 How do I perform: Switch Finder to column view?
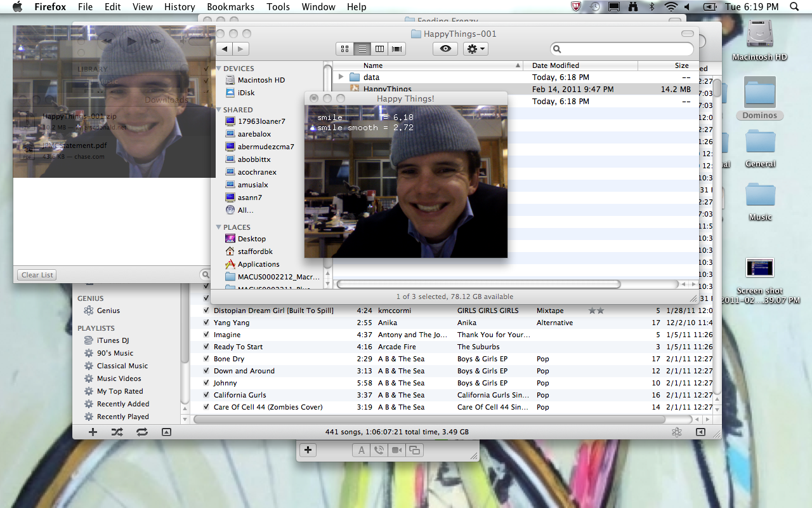(380, 49)
